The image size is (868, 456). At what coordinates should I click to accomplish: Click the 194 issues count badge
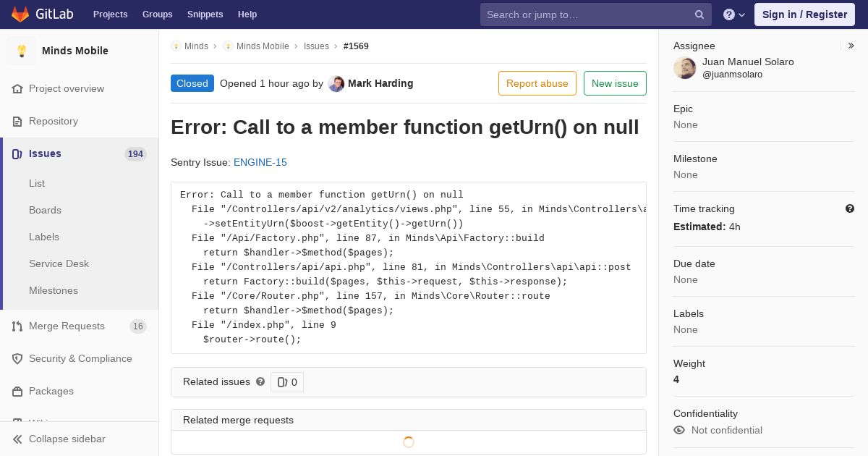pyautogui.click(x=135, y=153)
